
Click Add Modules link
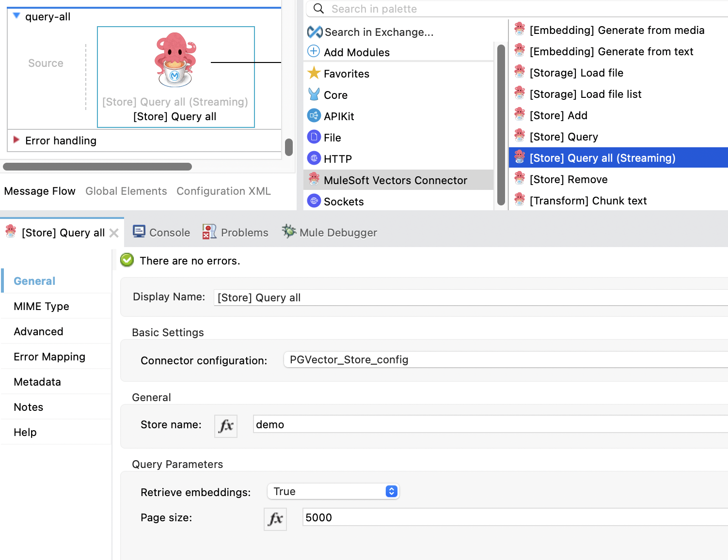coord(357,52)
